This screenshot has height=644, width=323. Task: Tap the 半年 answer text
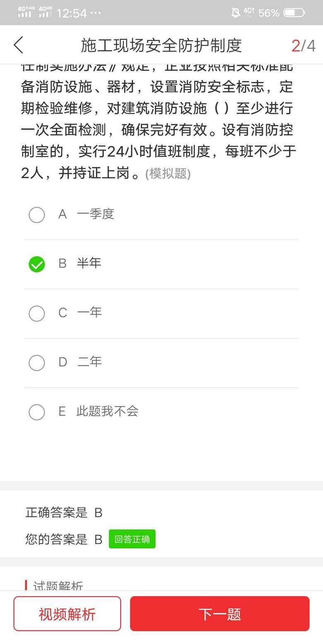(89, 263)
